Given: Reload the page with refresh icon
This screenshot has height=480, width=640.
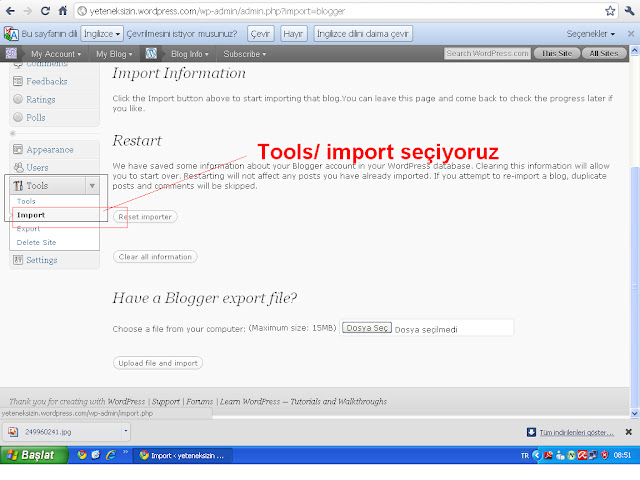Looking at the screenshot, I should [45, 11].
